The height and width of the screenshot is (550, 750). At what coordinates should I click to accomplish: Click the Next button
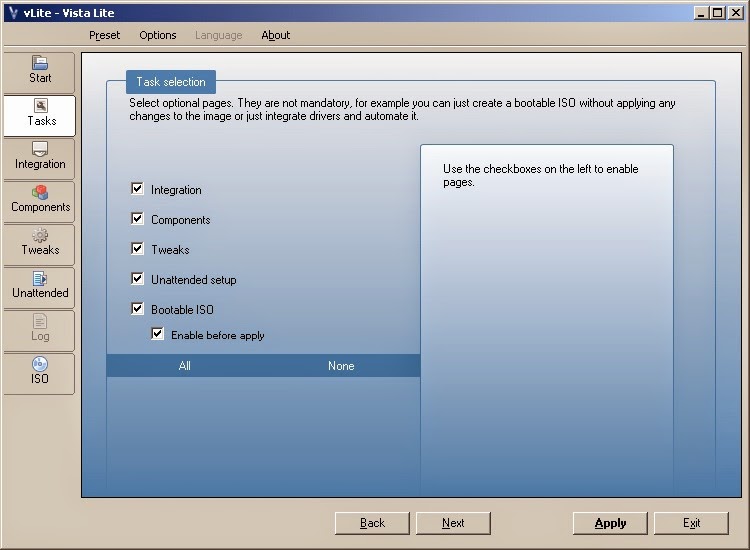tap(453, 523)
